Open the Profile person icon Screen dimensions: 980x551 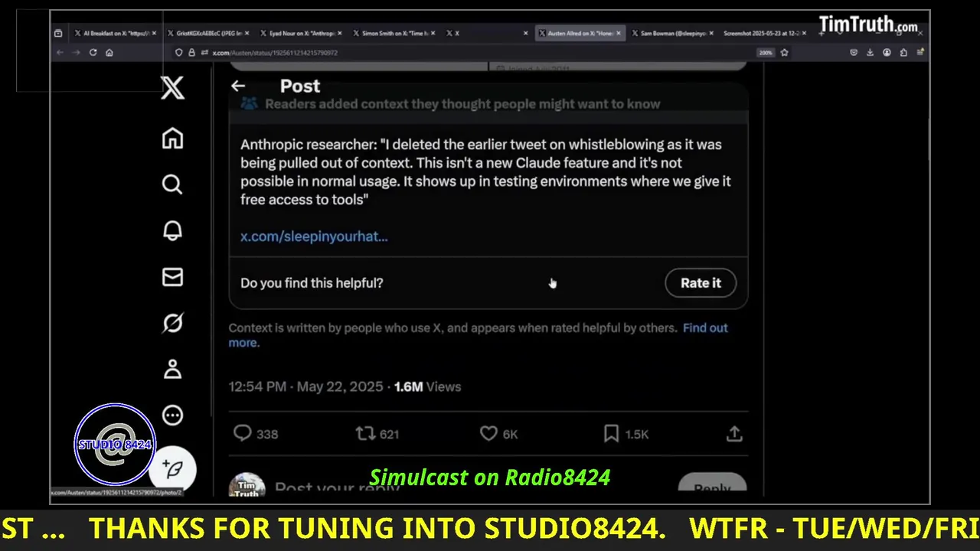point(172,369)
